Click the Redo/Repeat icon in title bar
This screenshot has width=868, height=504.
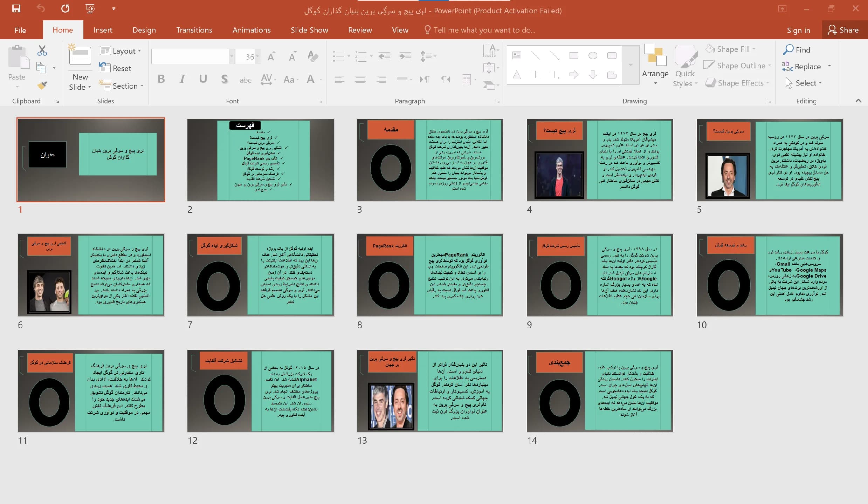65,9
